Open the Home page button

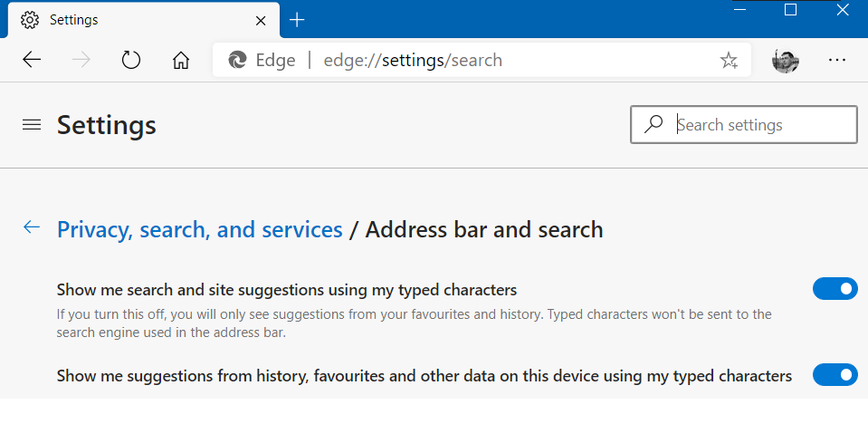[181, 60]
